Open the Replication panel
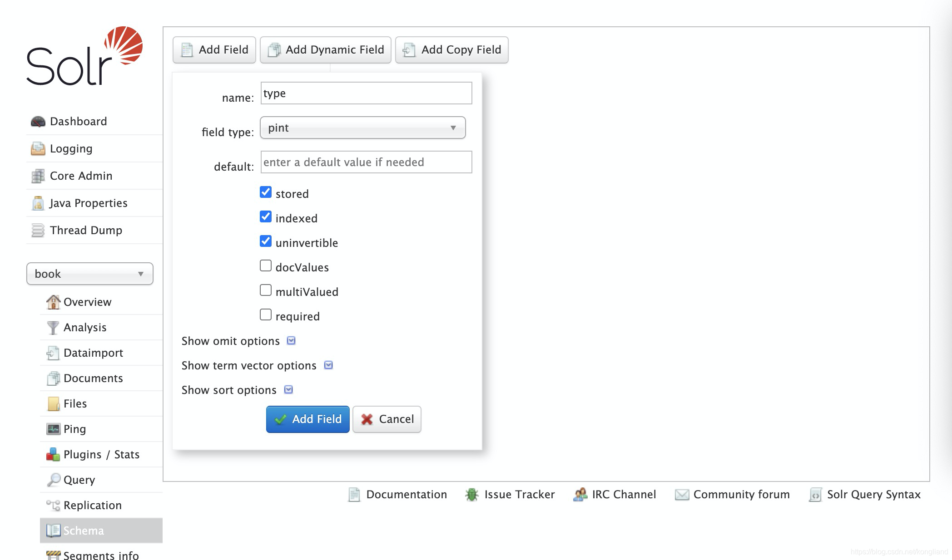Viewport: 952px width, 560px height. 92,505
